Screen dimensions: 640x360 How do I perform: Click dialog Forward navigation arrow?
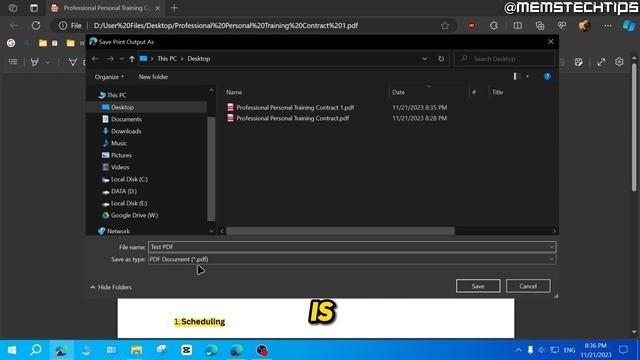click(110, 59)
